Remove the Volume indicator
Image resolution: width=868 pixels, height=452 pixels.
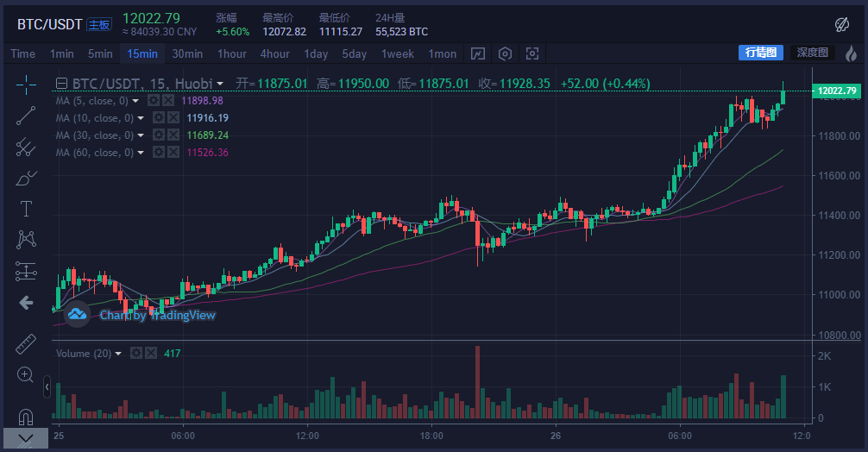click(151, 353)
